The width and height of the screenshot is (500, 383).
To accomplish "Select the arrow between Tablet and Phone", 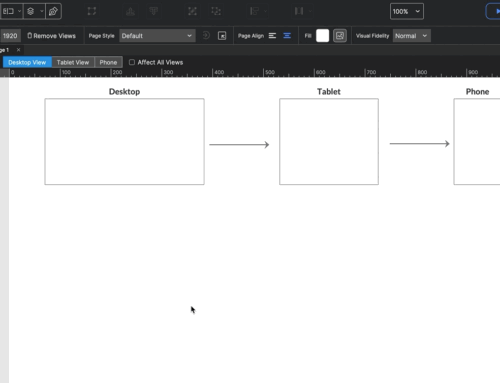I will (x=420, y=144).
